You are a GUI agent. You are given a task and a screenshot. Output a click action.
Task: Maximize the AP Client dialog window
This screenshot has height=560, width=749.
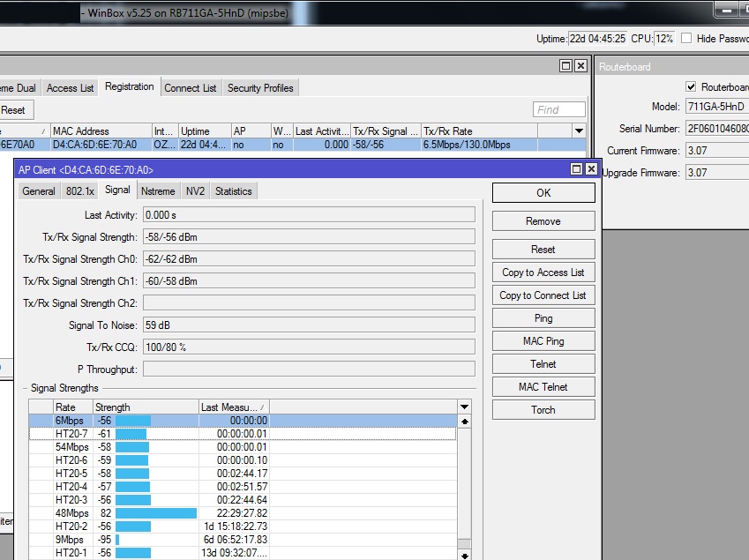(x=577, y=169)
